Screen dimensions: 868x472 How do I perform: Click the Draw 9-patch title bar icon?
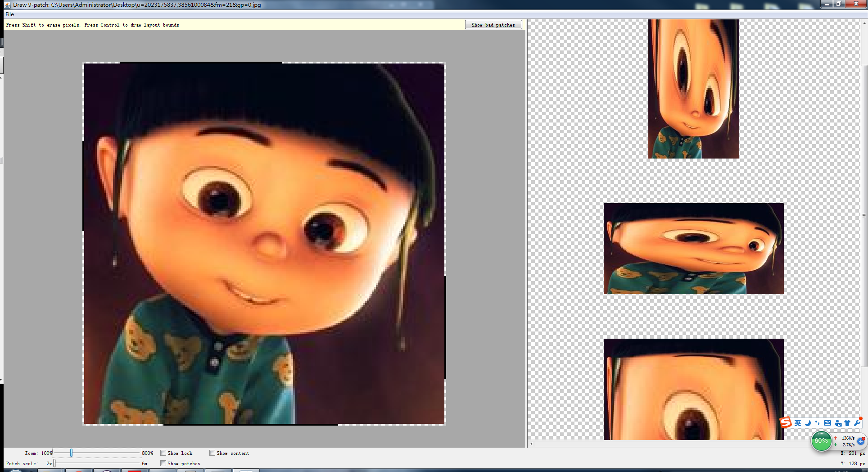point(7,5)
